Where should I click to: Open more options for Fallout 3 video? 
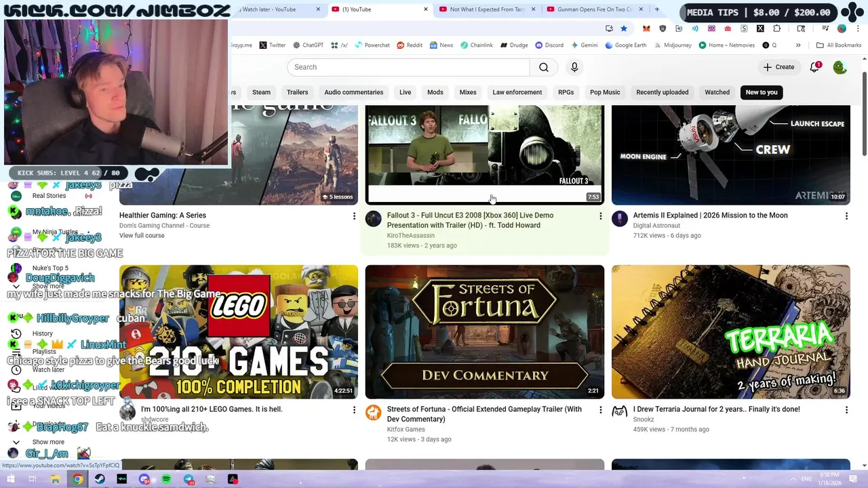[600, 216]
